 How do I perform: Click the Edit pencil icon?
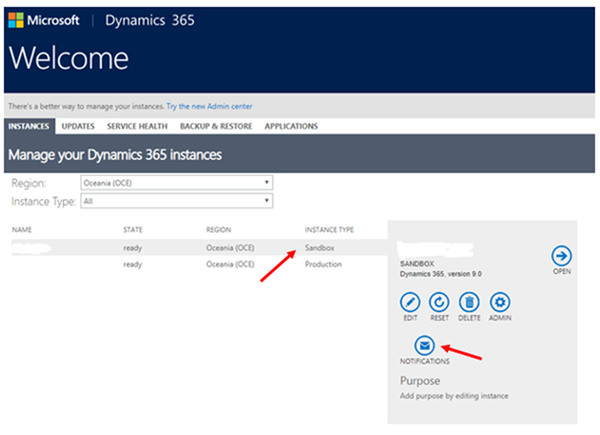(409, 302)
